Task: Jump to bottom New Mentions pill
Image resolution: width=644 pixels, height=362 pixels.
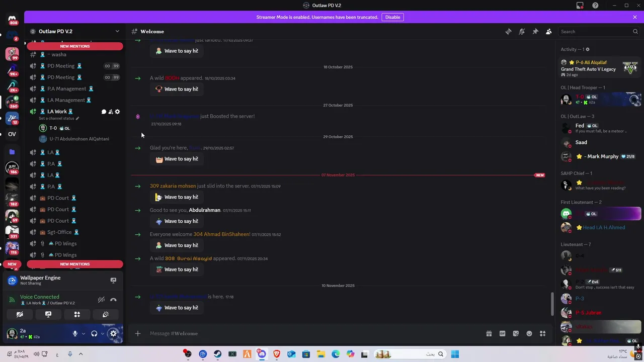Action: click(75, 264)
